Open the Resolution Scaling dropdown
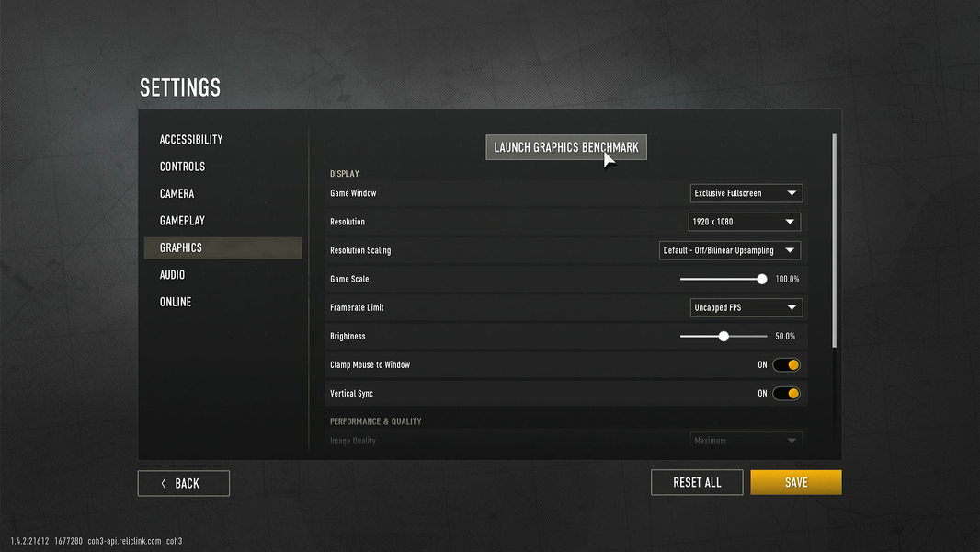 pos(730,250)
